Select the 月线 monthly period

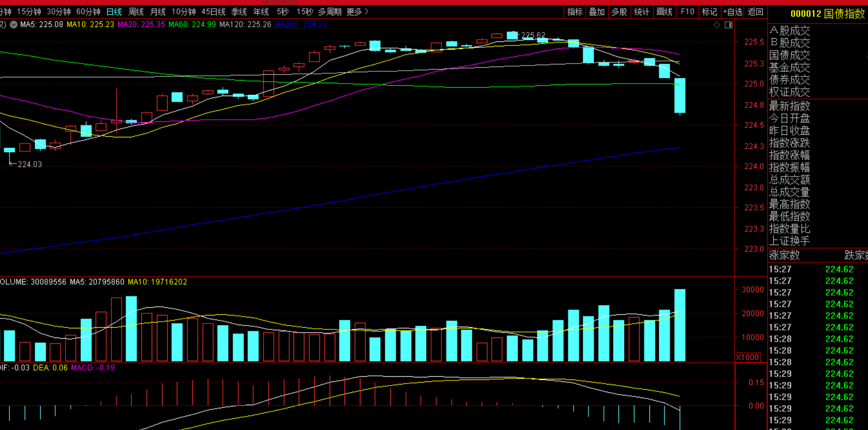[x=158, y=11]
